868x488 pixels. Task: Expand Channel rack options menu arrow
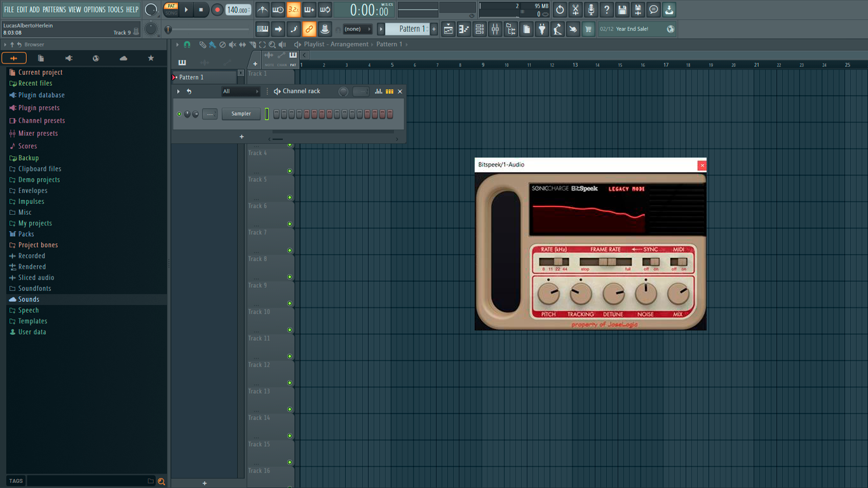(x=179, y=91)
